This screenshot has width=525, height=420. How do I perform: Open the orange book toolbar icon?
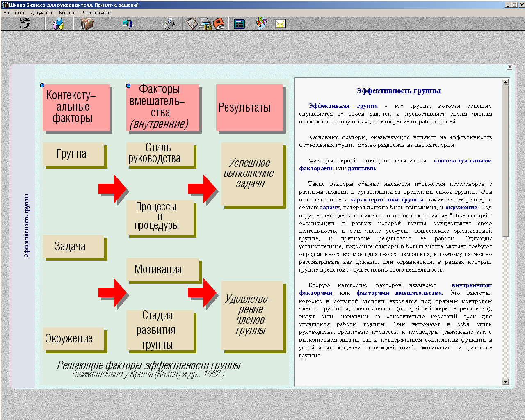tap(219, 24)
